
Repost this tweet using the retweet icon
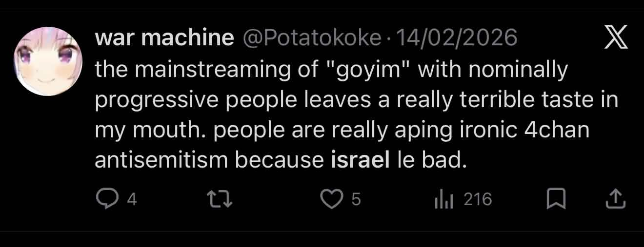tap(220, 199)
